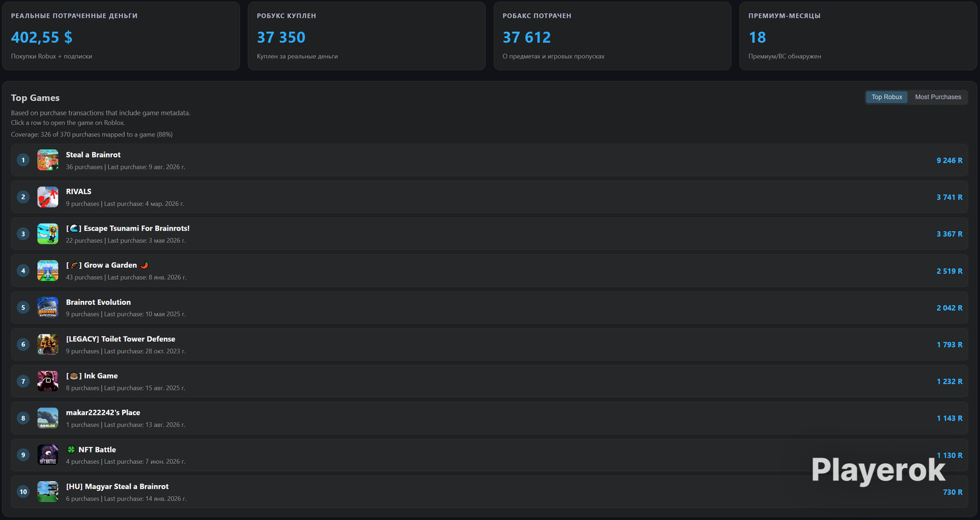This screenshot has height=520, width=980.
Task: Click '8 purchases' detail under Ink Game
Action: tap(83, 388)
